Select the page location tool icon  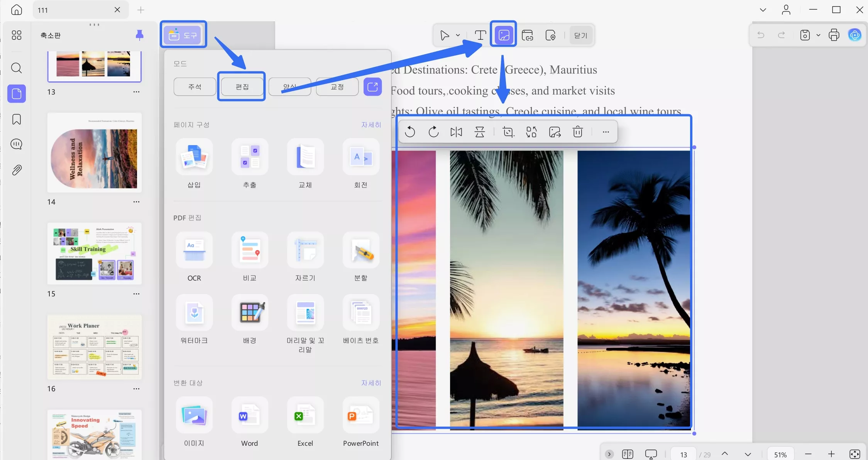550,35
